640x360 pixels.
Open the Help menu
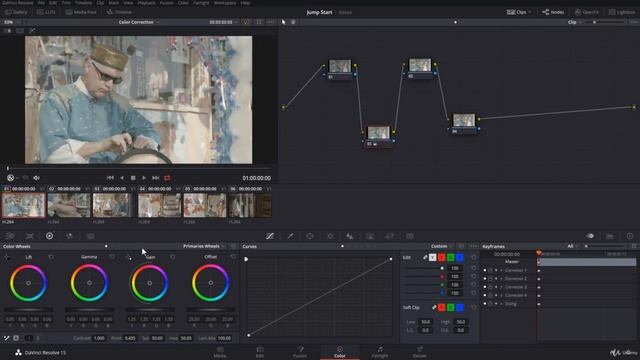coord(245,2)
